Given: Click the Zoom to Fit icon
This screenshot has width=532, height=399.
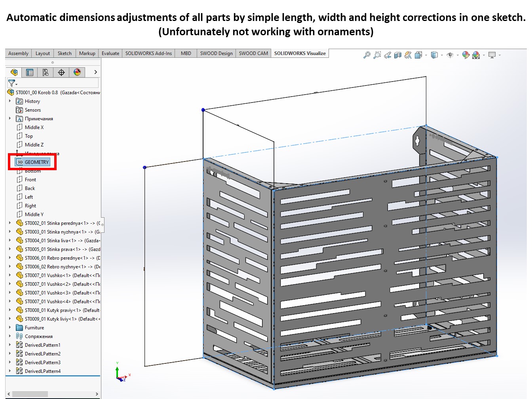Looking at the screenshot, I should point(367,55).
